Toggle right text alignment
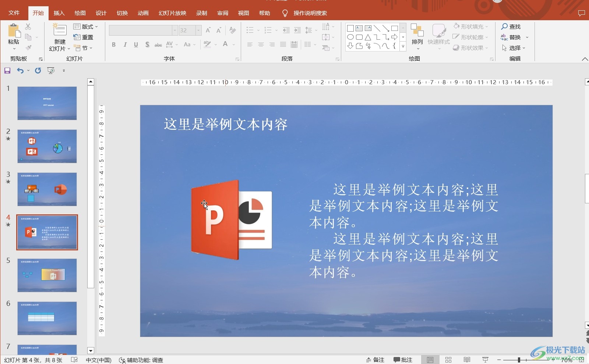Screen dimensions: 589x364 (x=272, y=44)
